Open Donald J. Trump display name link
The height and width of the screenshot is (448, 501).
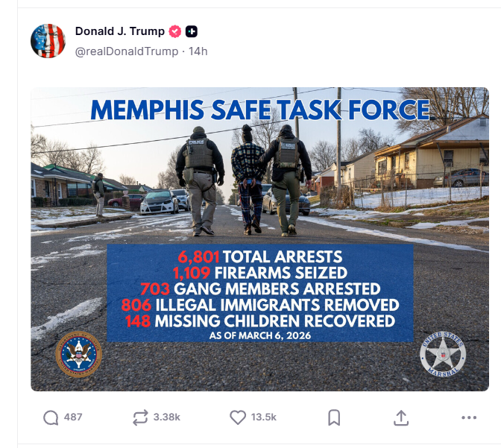pyautogui.click(x=120, y=31)
